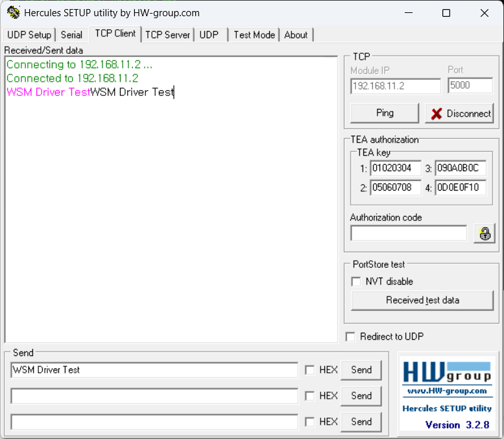The height and width of the screenshot is (439, 504).
Task: Click the first send text field
Action: [x=154, y=370]
